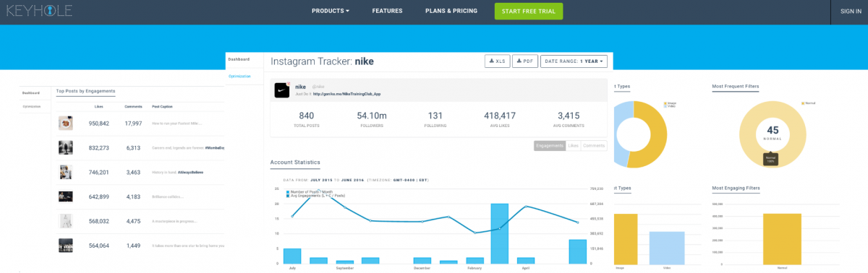Toggle Avg Engagements legend entry

(316, 195)
